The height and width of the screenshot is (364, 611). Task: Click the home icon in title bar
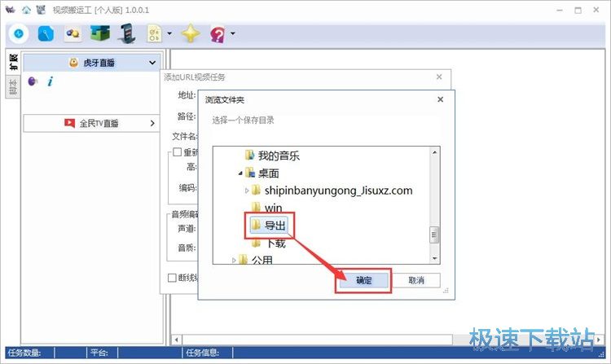tap(26, 10)
